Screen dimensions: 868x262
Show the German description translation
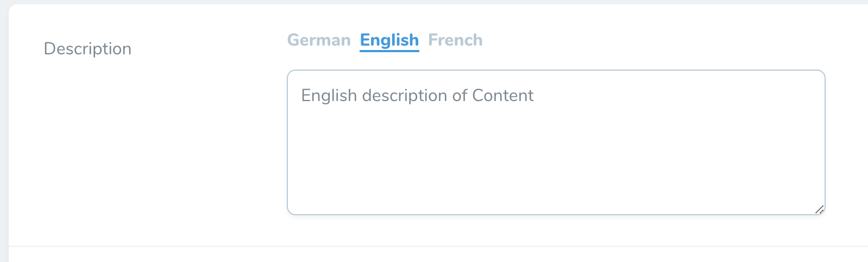click(x=319, y=40)
